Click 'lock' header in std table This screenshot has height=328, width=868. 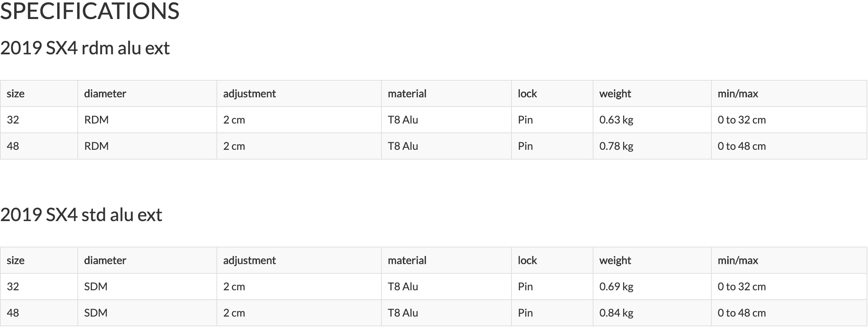[527, 261]
